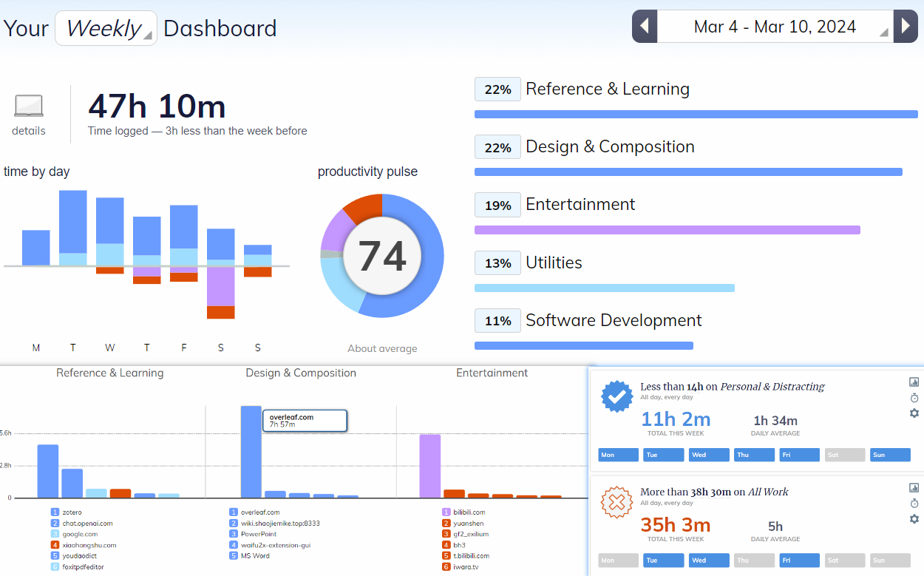Screen dimensions: 924x576
Task: Click stopwatch icon on All Work goal
Action: [x=914, y=504]
